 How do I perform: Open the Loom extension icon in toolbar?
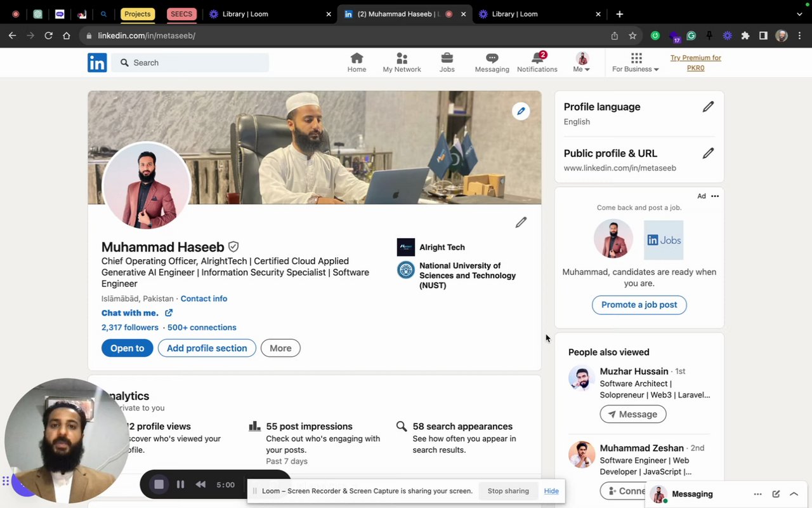727,36
